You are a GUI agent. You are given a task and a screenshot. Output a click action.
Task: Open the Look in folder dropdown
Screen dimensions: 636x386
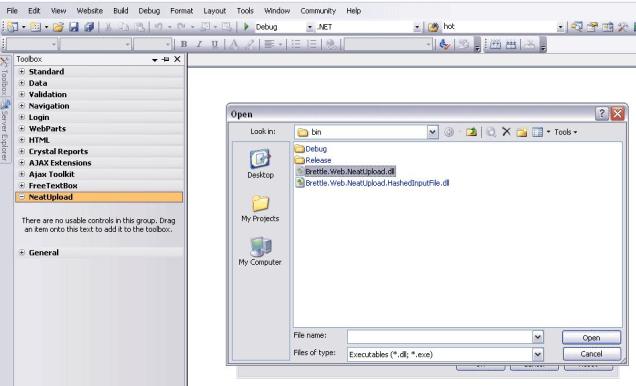pos(433,132)
